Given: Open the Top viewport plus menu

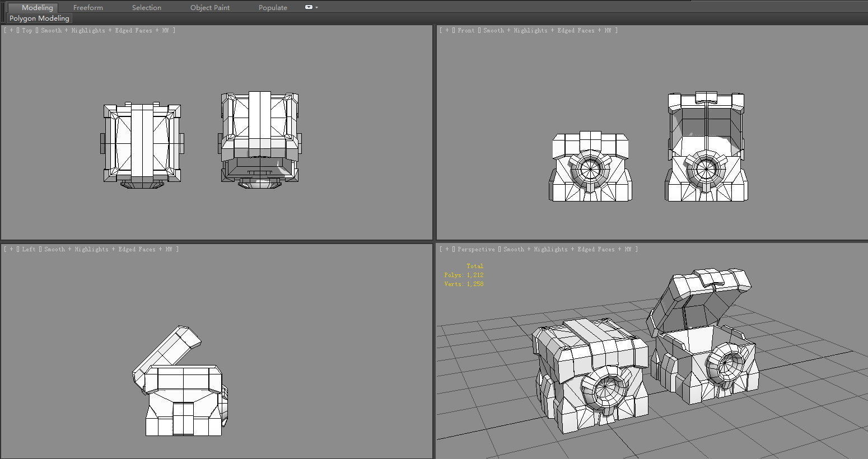Looking at the screenshot, I should 11,30.
